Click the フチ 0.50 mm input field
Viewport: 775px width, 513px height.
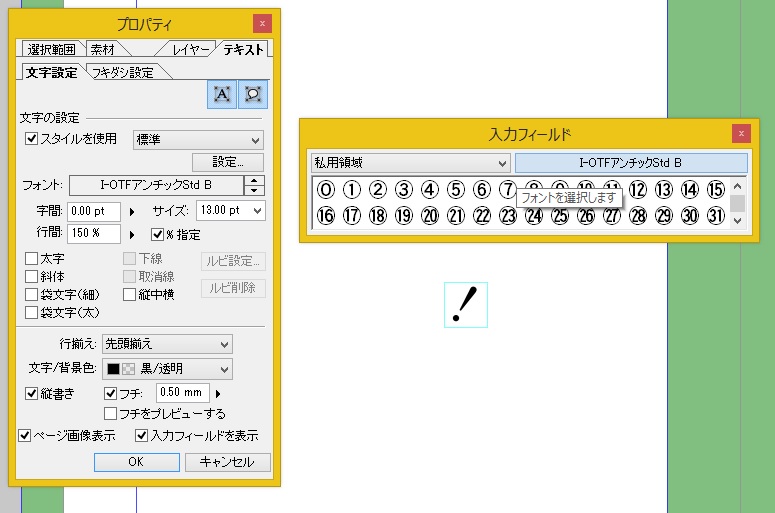[182, 392]
